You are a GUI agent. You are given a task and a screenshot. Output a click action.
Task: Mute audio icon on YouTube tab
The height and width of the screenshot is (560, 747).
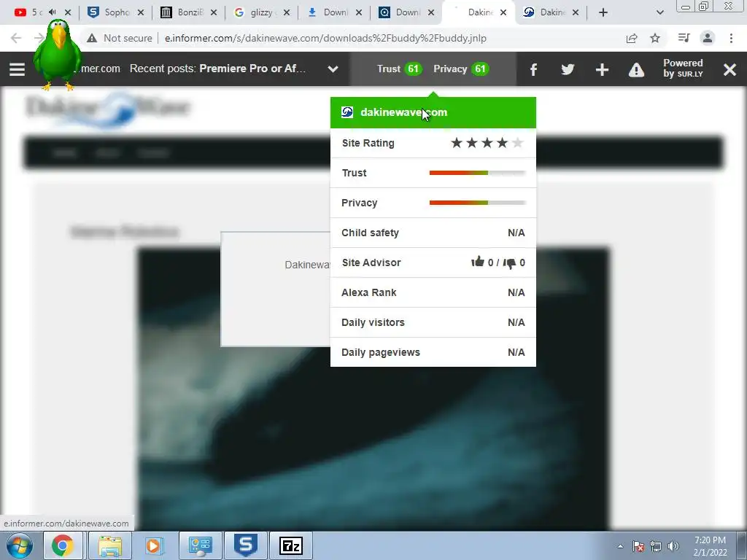tap(53, 12)
